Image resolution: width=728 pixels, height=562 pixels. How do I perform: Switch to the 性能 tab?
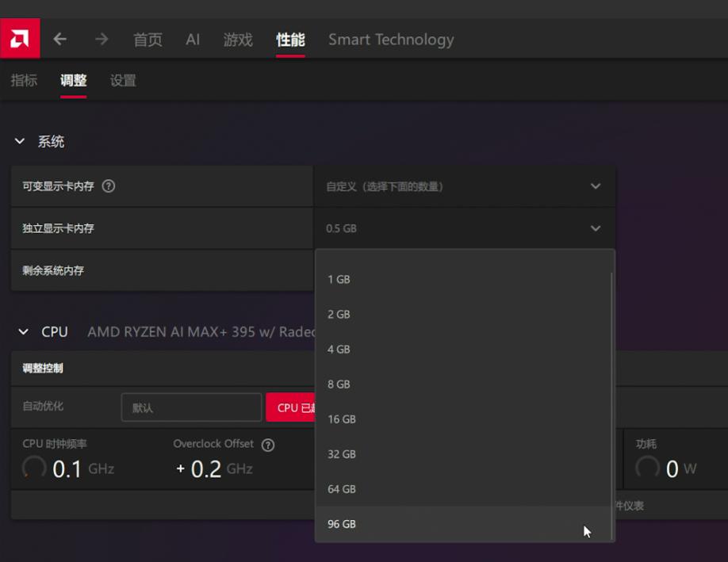click(293, 38)
